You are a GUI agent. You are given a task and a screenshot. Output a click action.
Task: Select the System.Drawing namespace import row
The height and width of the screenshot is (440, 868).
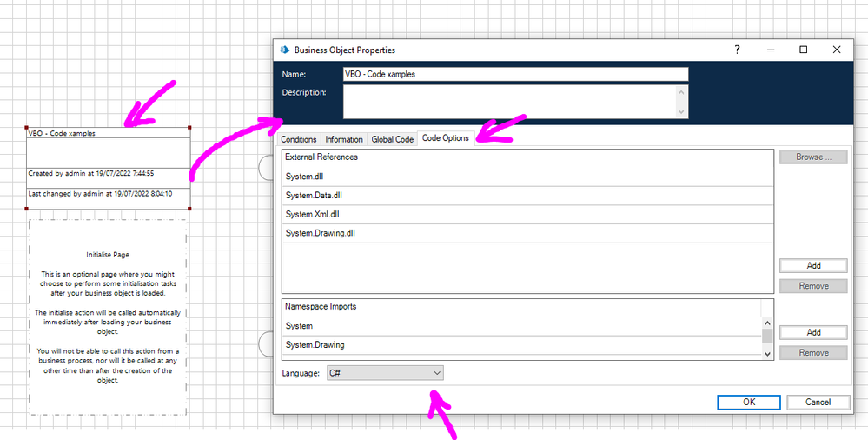[521, 345]
